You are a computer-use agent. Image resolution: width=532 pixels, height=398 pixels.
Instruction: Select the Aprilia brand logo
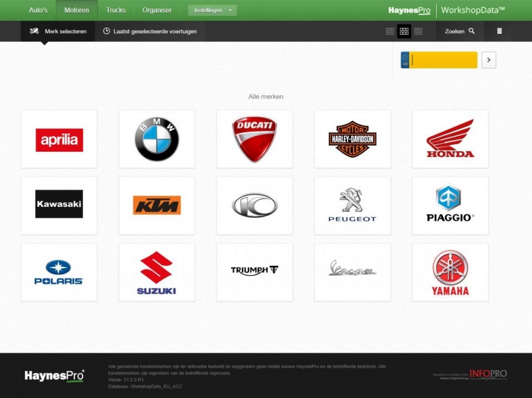point(59,140)
